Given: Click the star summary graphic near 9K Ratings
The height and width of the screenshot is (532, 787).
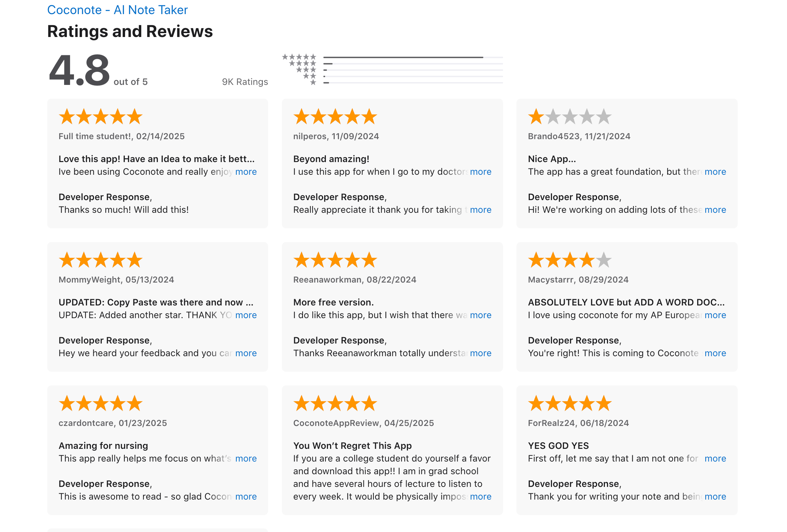Looking at the screenshot, I should tap(300, 69).
